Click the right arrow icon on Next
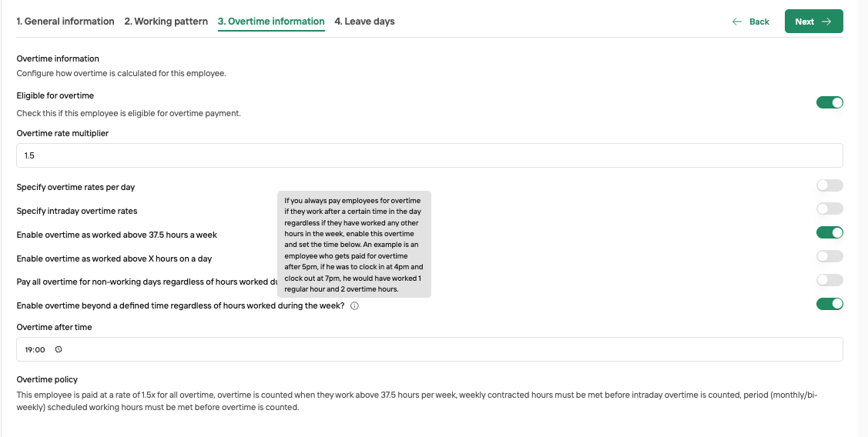The width and height of the screenshot is (868, 437). point(826,22)
